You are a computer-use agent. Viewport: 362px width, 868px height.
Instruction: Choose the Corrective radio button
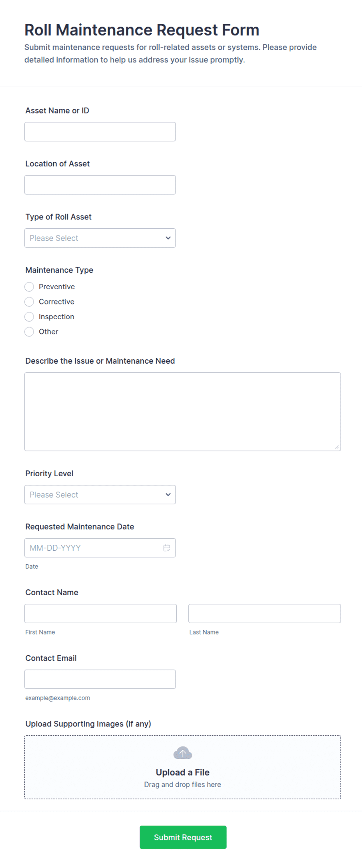[x=29, y=302]
